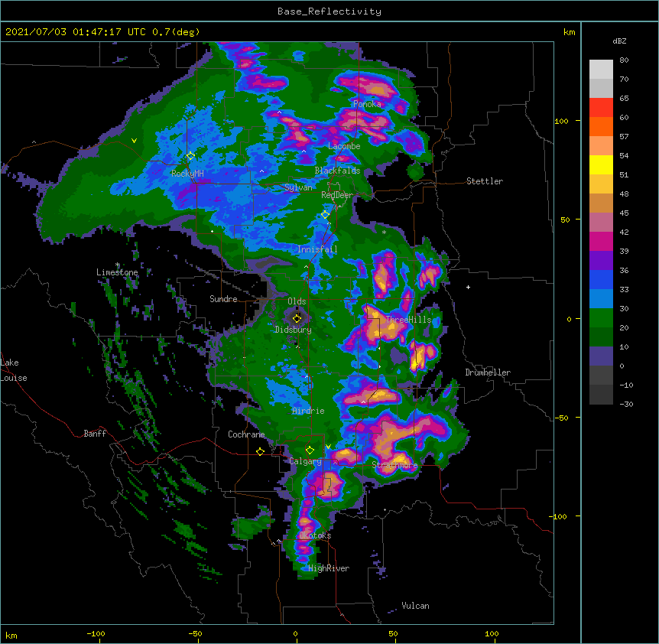The width and height of the screenshot is (659, 644).
Task: Pick the indigo 0-10 dBZ legend swatch
Action: tap(601, 356)
